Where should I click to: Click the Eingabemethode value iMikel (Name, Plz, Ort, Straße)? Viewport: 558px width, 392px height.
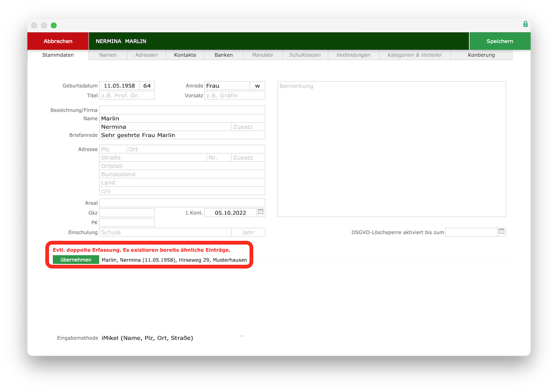coord(147,338)
